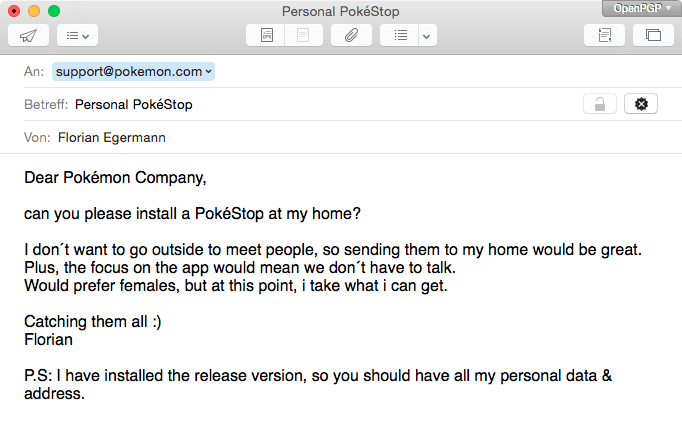Viewport: 682px width, 425px height.
Task: Expand support@pokemon.com recipient chevron
Action: pyautogui.click(x=209, y=71)
